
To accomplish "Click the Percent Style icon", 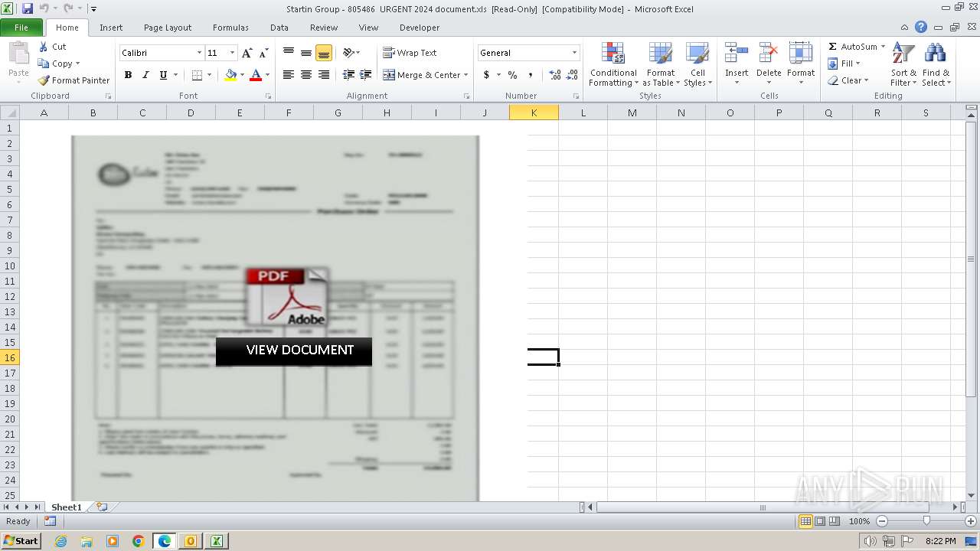I will (512, 75).
